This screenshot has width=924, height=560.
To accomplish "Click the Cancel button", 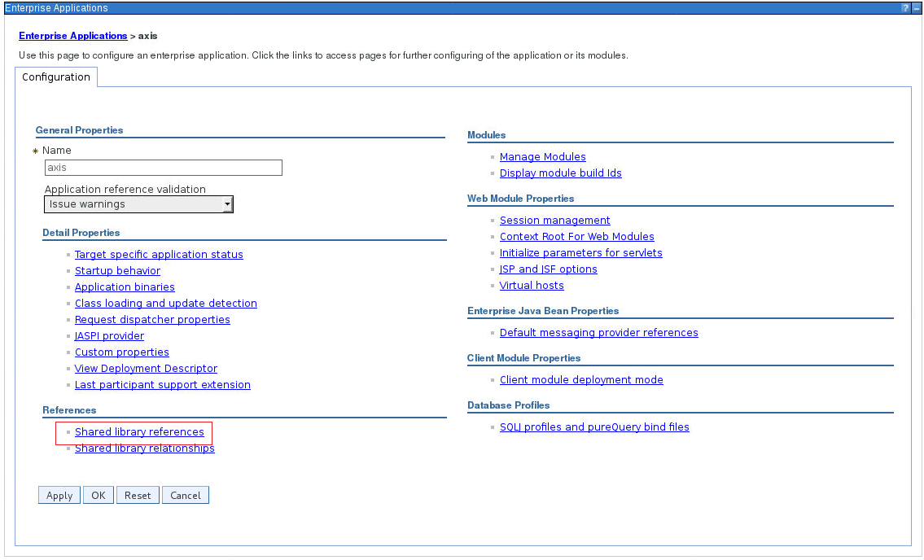I will coord(186,495).
